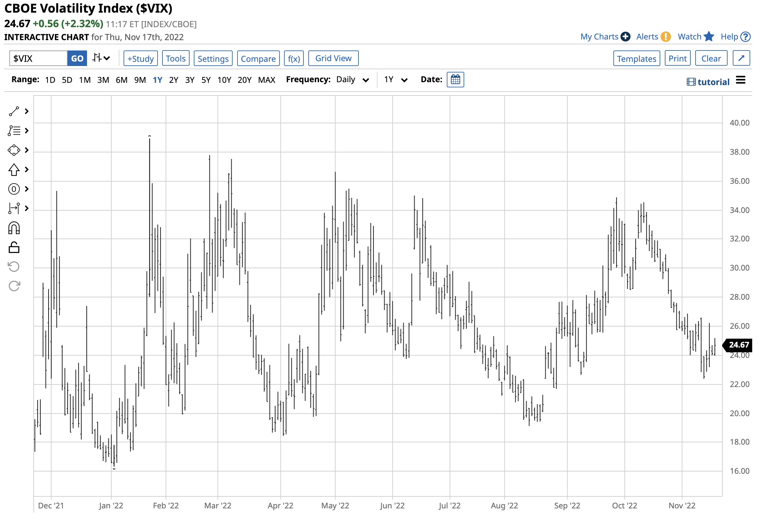Expand the 1Y period dropdown
The height and width of the screenshot is (532, 779).
click(x=396, y=80)
